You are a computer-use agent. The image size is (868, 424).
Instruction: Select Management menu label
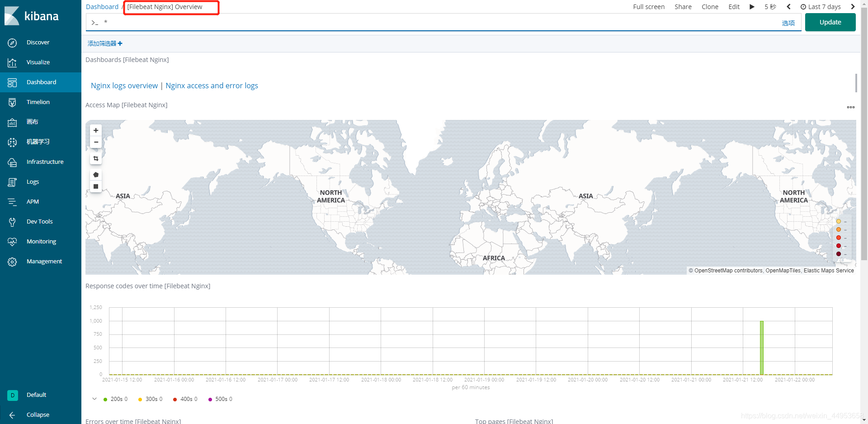click(x=44, y=262)
